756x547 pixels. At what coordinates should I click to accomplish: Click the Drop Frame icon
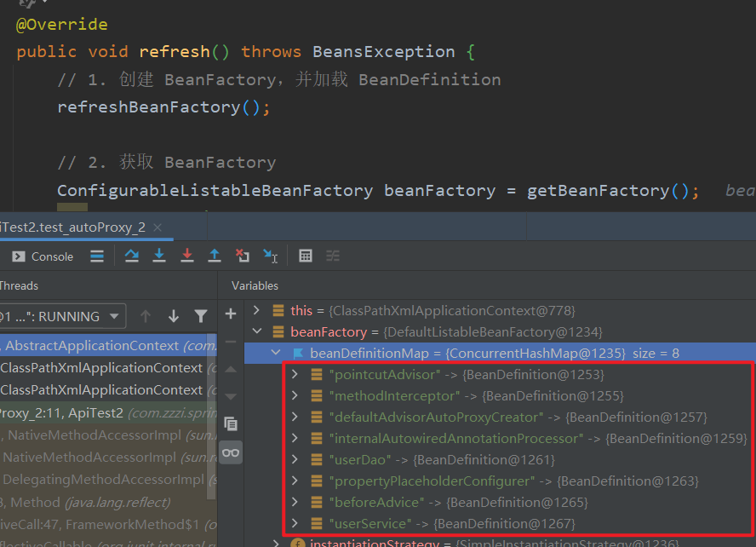(x=243, y=256)
